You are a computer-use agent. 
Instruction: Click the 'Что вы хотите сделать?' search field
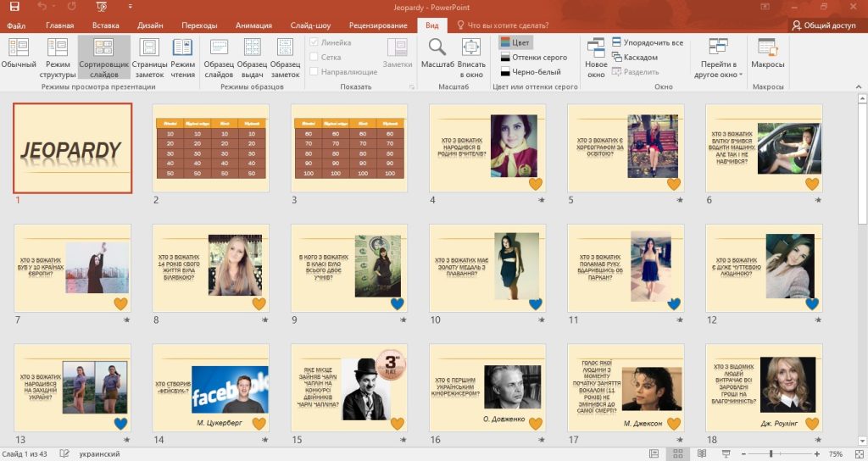click(x=503, y=25)
